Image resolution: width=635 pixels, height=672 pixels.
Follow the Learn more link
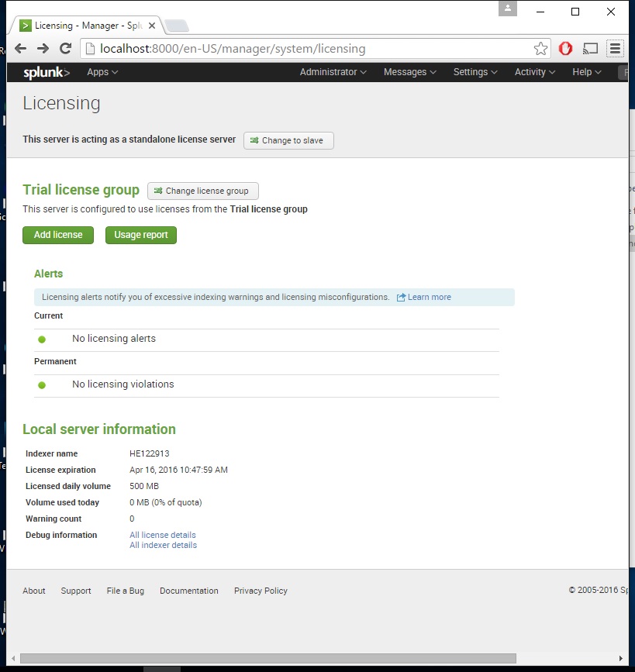tap(424, 297)
